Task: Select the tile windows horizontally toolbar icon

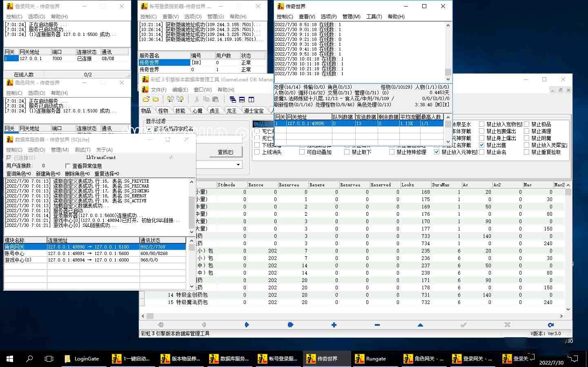Action: (x=242, y=99)
